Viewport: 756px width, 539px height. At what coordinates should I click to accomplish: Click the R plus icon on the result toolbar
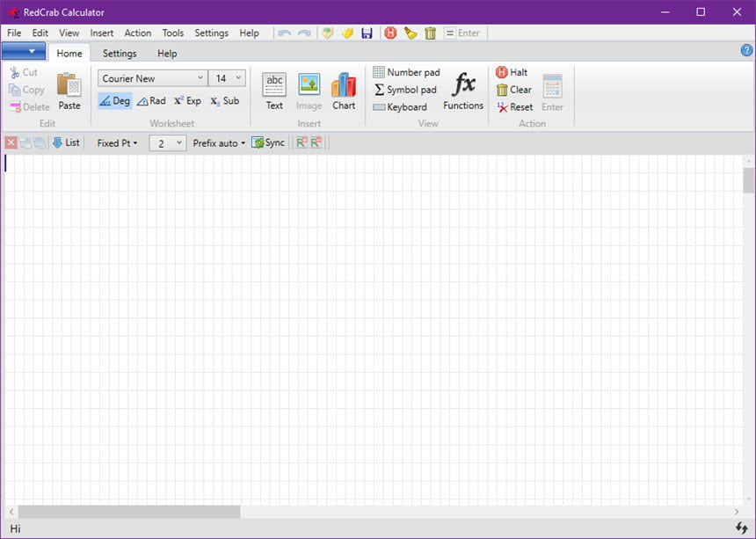(302, 142)
